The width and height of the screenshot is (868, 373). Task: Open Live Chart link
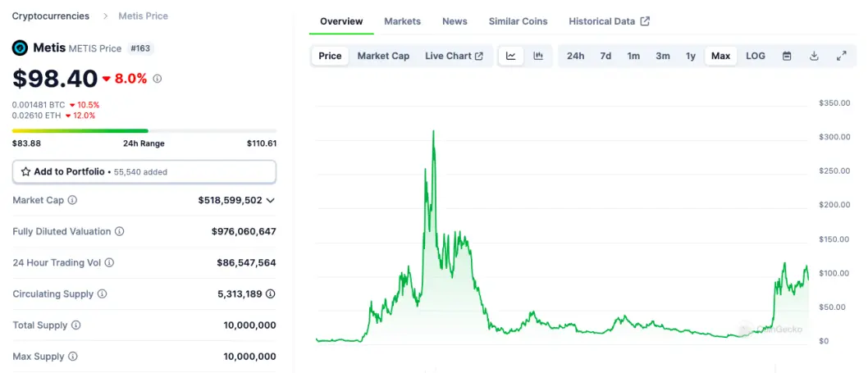[x=454, y=56]
